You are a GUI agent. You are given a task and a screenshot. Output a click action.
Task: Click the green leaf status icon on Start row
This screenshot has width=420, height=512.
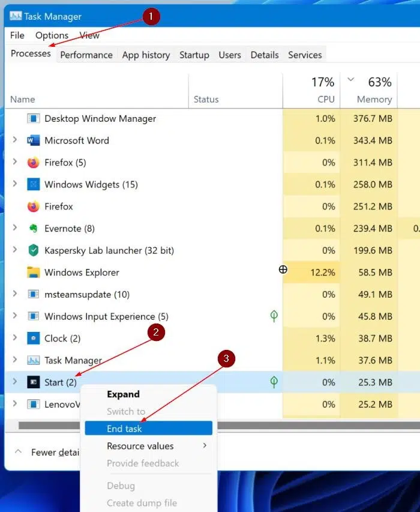274,382
